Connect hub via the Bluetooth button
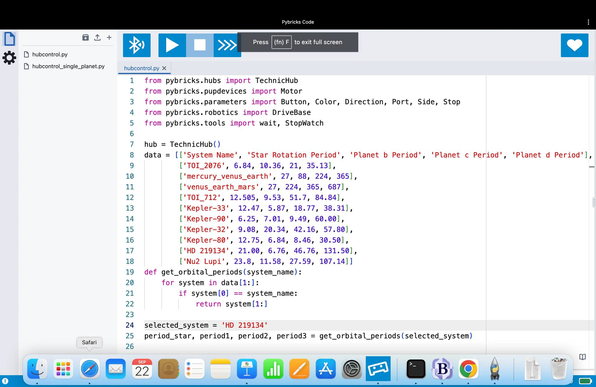The image size is (596, 387). (136, 45)
